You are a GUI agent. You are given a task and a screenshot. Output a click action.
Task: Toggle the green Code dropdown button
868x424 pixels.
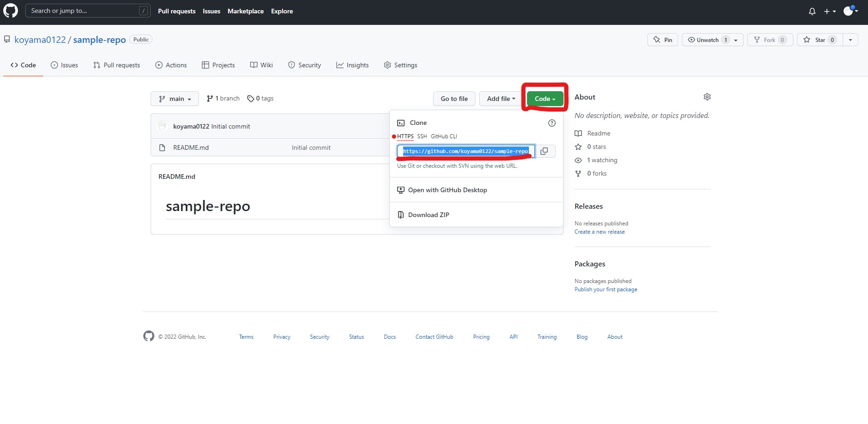click(545, 99)
